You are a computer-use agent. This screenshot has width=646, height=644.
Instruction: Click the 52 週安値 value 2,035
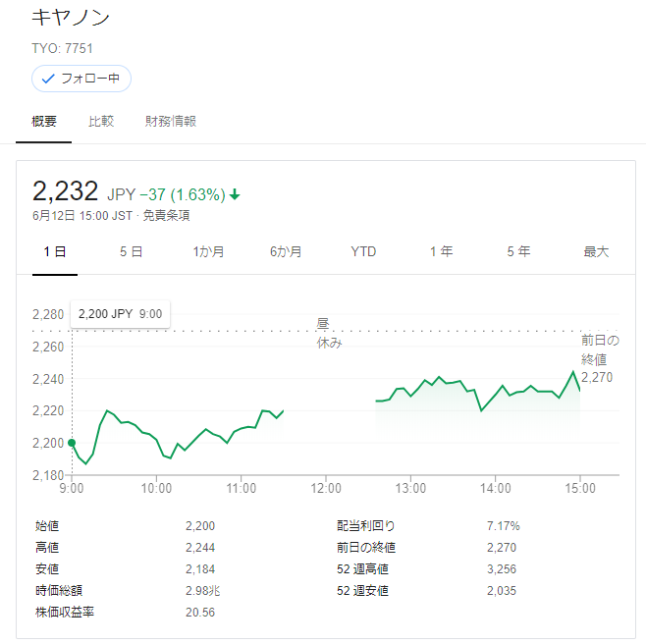tap(502, 590)
